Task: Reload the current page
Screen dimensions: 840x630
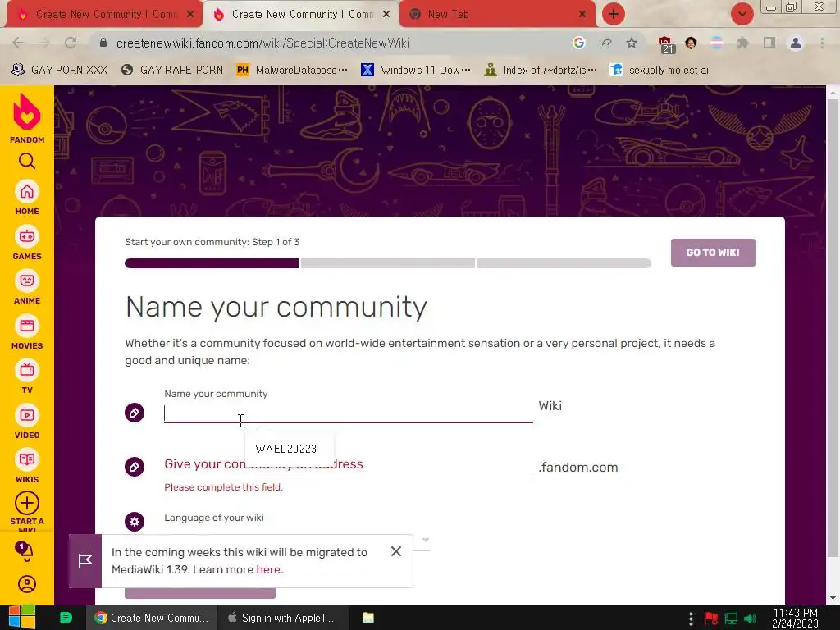Action: click(71, 43)
